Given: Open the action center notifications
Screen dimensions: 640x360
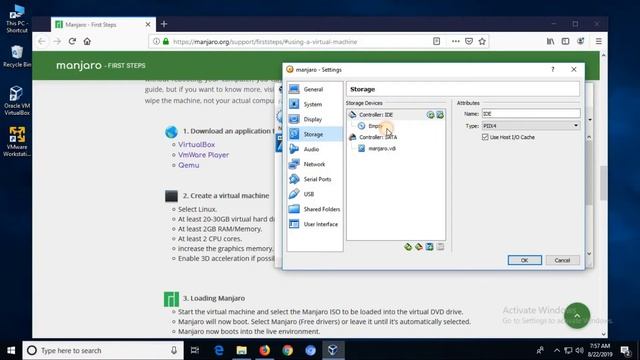Looking at the screenshot, I should click(625, 350).
